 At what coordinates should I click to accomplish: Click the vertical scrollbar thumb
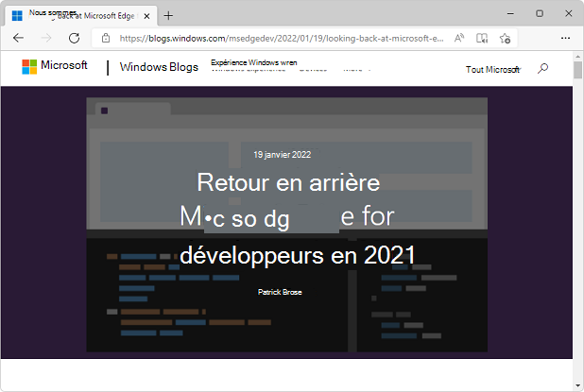pos(577,70)
